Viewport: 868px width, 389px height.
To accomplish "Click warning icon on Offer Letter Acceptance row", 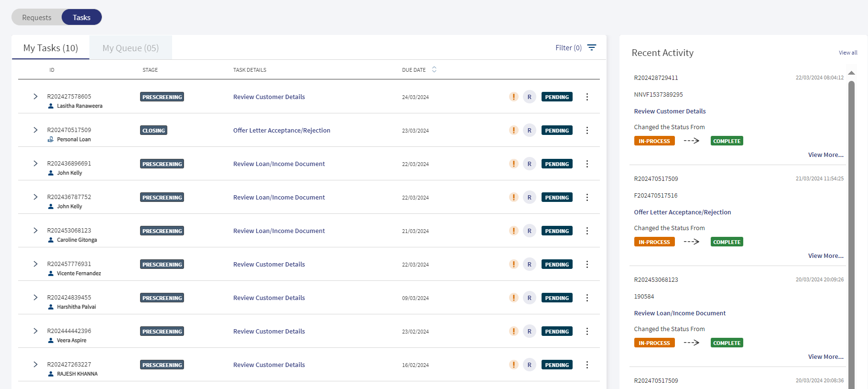I will tap(514, 130).
